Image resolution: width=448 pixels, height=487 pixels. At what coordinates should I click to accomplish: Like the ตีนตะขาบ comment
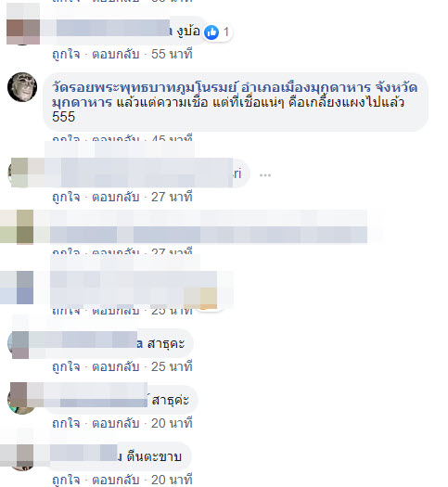[66, 480]
